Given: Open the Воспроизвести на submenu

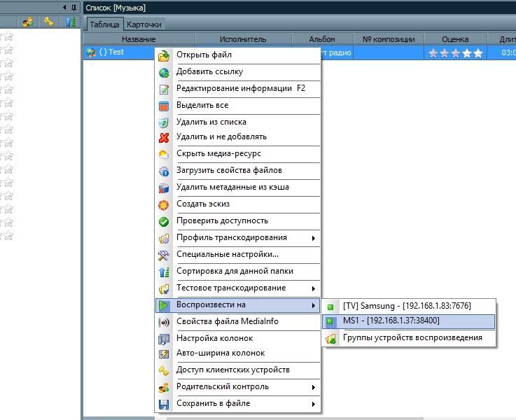Looking at the screenshot, I should pos(237,305).
